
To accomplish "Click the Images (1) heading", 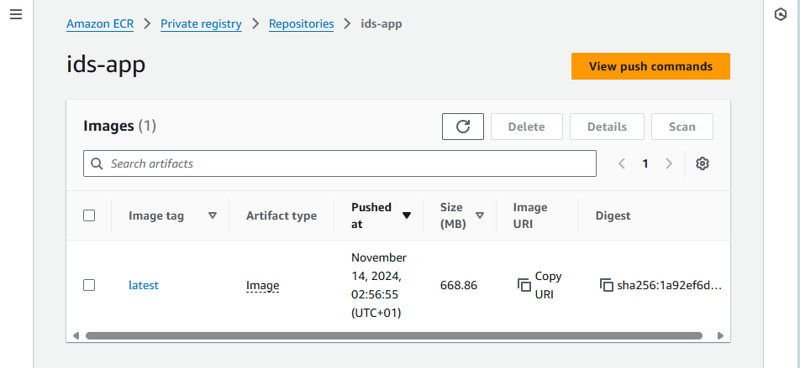I will [120, 126].
